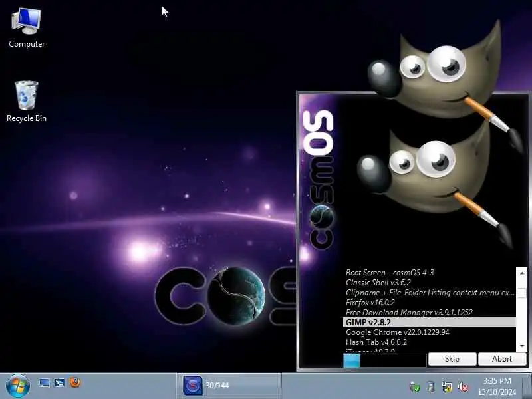Click the Switch Between Windows quick launch icon

pyautogui.click(x=60, y=383)
